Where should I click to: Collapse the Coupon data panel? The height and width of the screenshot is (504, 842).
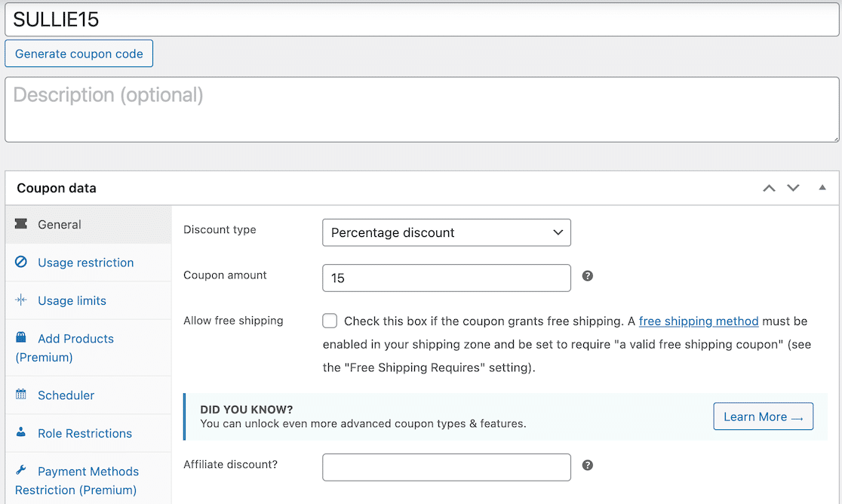822,187
